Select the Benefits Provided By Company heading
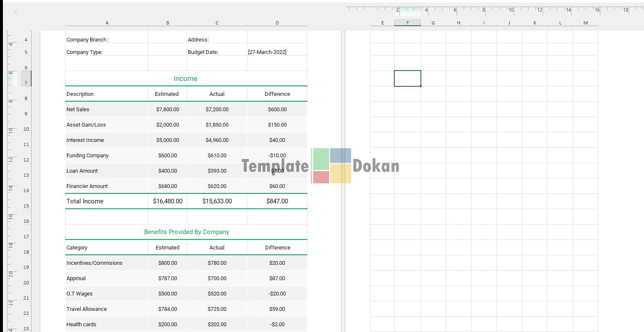Viewport: 644px width, 332px height. (186, 232)
